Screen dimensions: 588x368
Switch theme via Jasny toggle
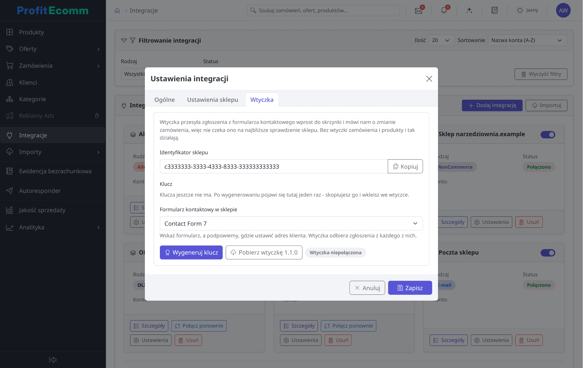(x=527, y=10)
